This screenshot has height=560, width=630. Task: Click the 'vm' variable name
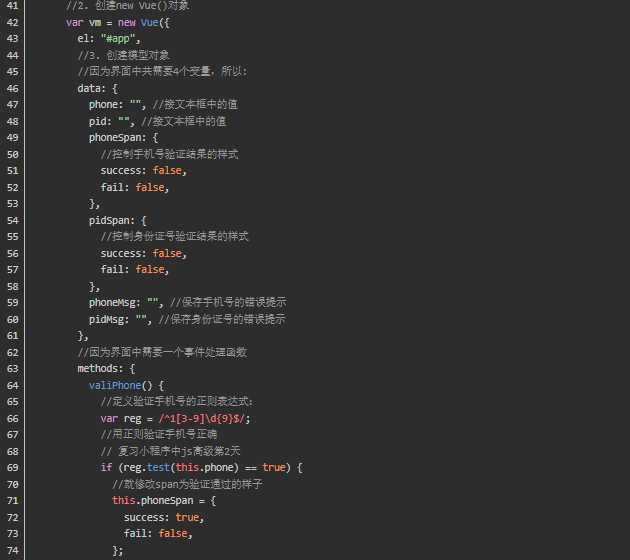coord(95,22)
